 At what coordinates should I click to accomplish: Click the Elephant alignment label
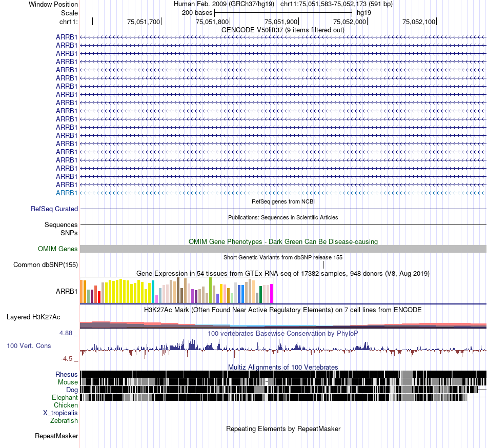click(x=65, y=397)
